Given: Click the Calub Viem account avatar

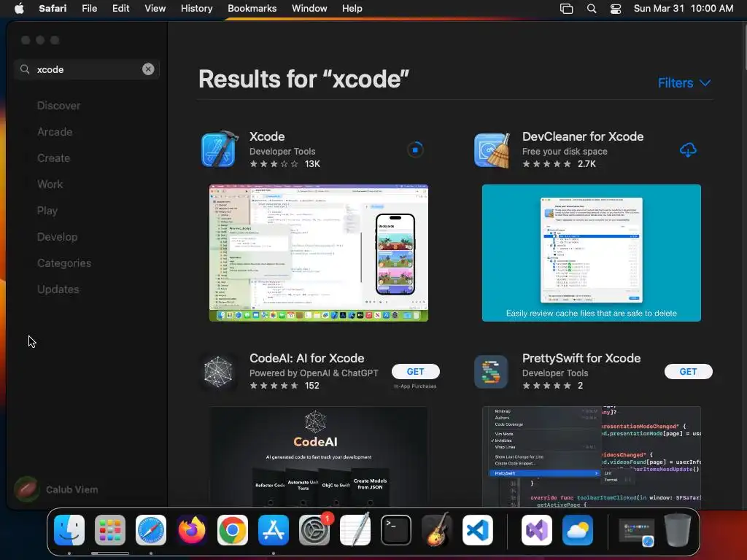Looking at the screenshot, I should point(27,489).
